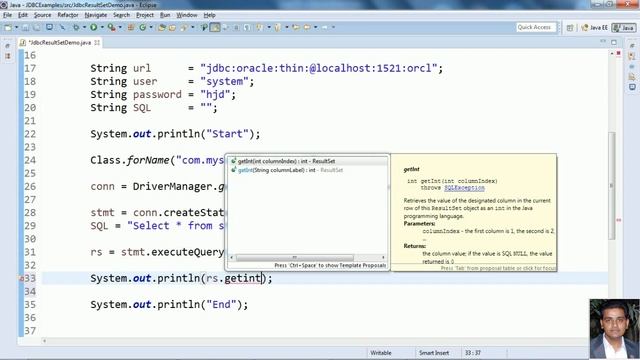
Task: Switch to the Java EE perspective
Action: [x=595, y=28]
